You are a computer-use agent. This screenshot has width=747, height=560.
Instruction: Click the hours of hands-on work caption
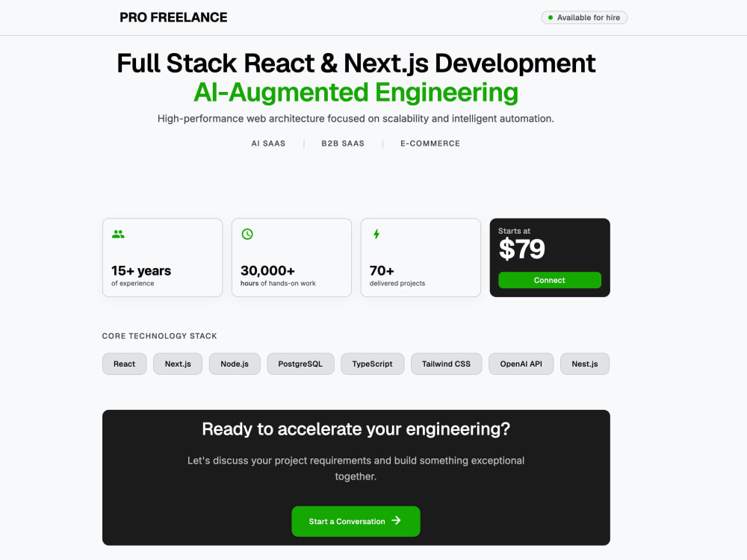(278, 283)
